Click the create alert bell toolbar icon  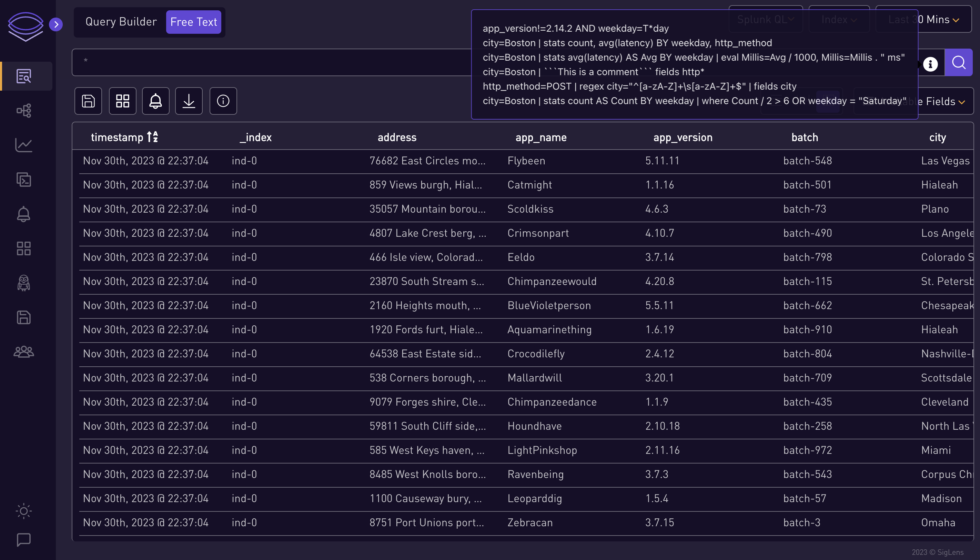tap(156, 101)
